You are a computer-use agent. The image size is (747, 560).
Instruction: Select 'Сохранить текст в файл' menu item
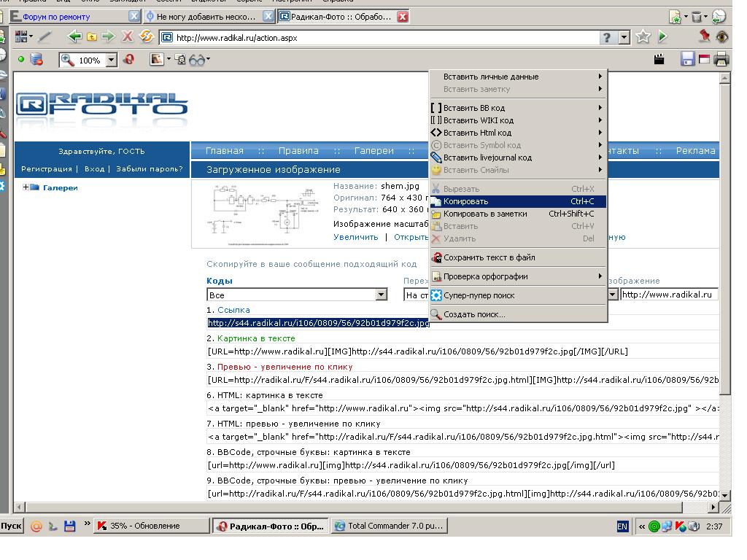[489, 257]
